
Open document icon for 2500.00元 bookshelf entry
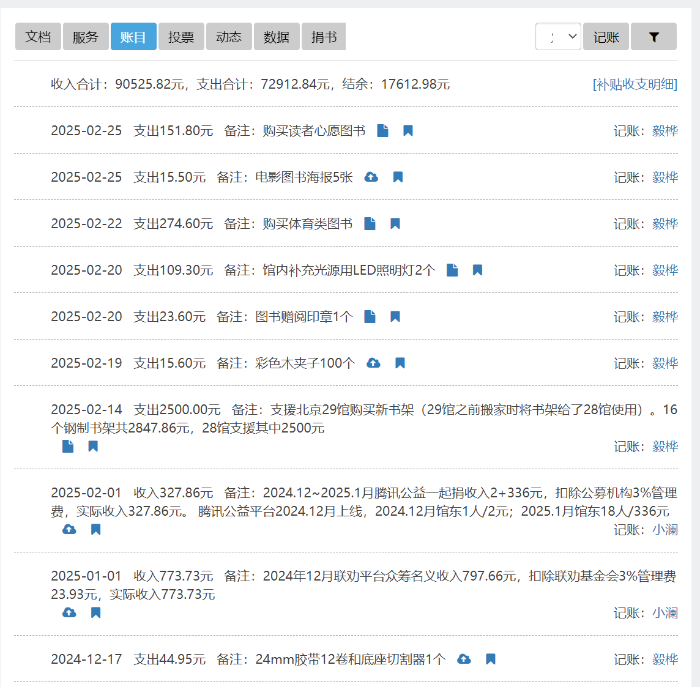click(x=68, y=447)
